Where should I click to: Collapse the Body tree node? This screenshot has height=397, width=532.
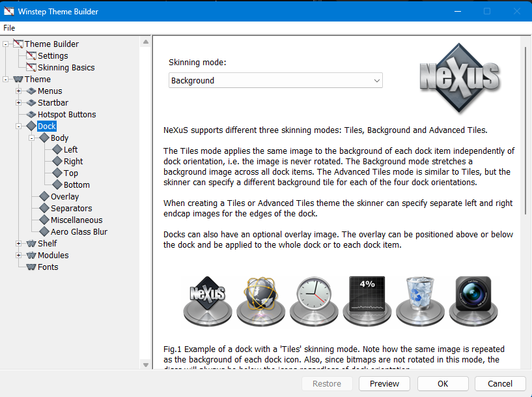click(32, 138)
